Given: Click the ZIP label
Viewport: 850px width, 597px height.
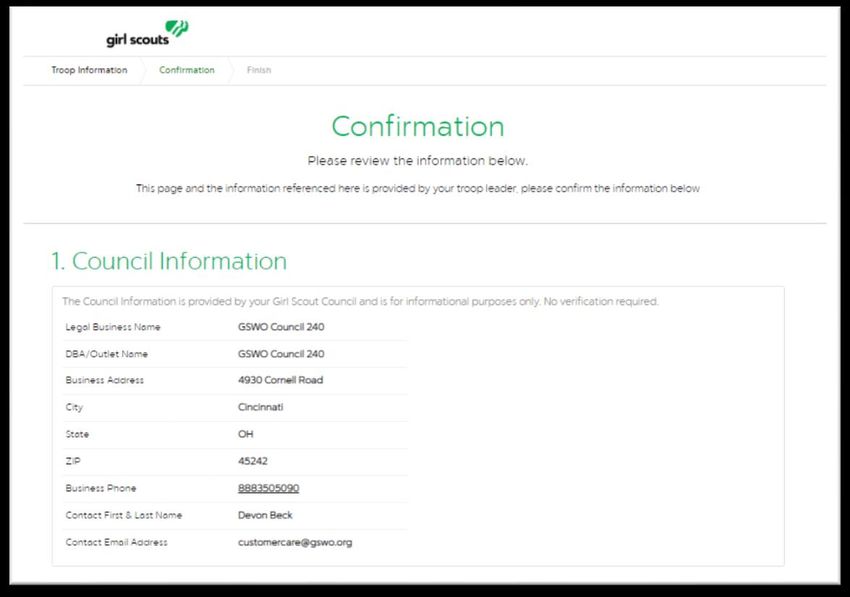Looking at the screenshot, I should click(x=73, y=461).
